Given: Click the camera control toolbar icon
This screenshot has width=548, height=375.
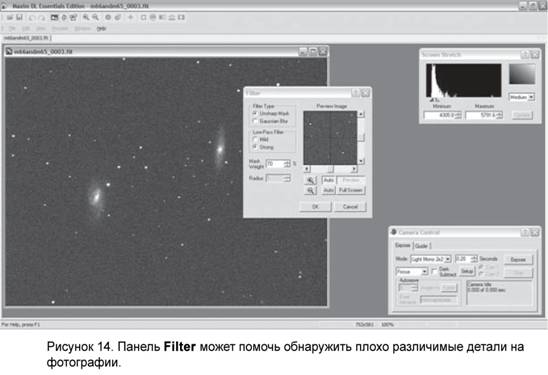Looking at the screenshot, I should click(x=54, y=17).
